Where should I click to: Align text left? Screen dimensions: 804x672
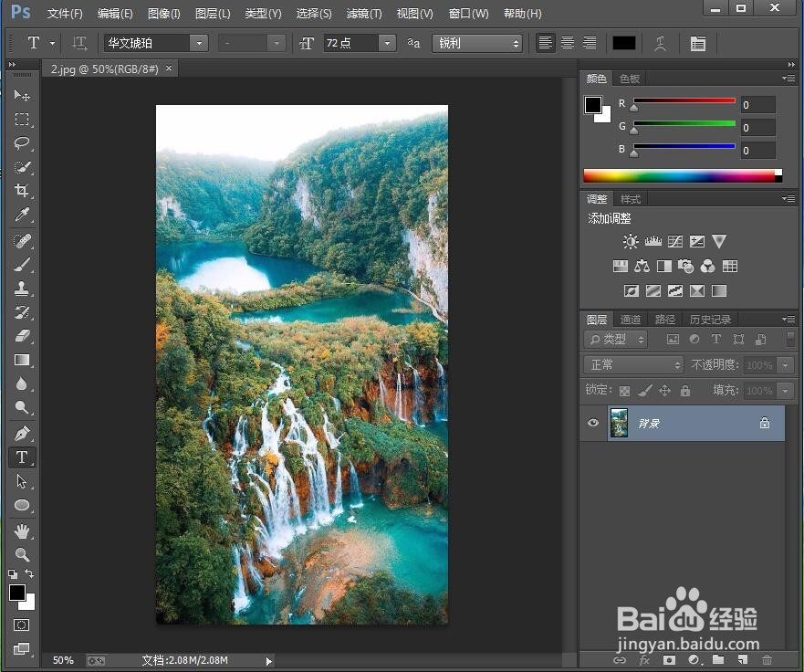point(546,43)
